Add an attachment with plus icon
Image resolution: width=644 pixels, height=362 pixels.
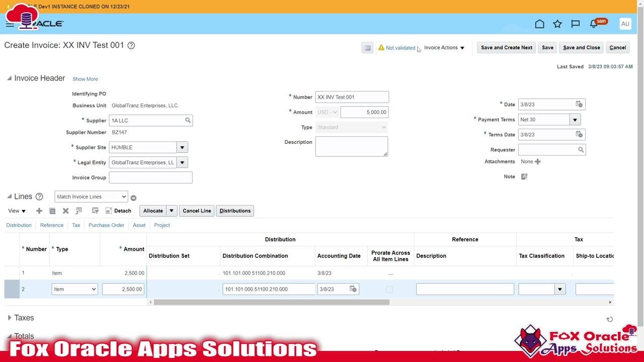click(538, 161)
